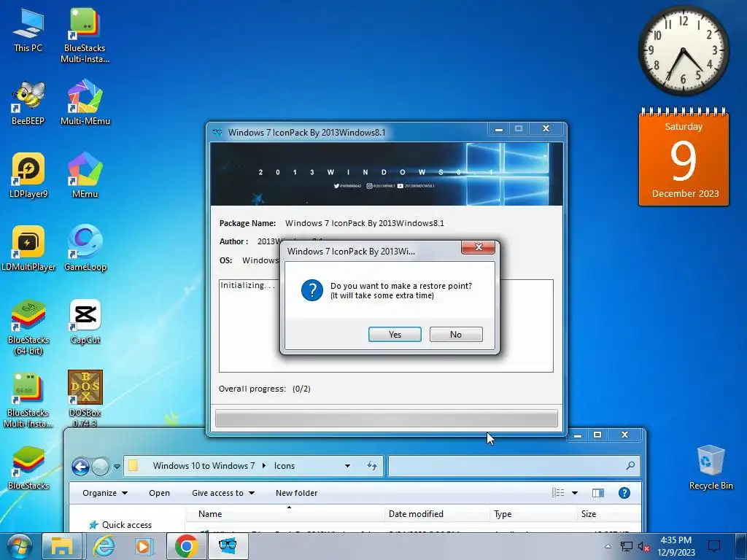Open BeeBEEP desktop shortcut

28,104
